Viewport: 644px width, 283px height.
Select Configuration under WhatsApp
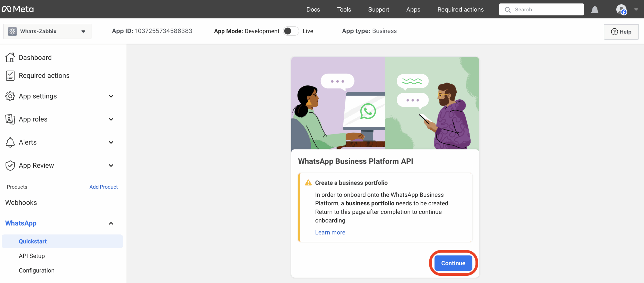point(36,270)
